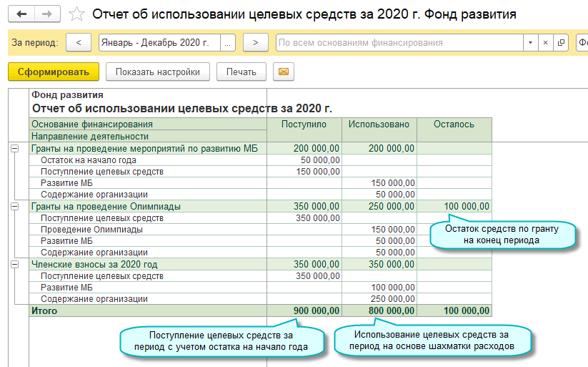This screenshot has width=588, height=367.
Task: Collapse the Гранты на проведение мероприятий group
Action: pos(14,149)
